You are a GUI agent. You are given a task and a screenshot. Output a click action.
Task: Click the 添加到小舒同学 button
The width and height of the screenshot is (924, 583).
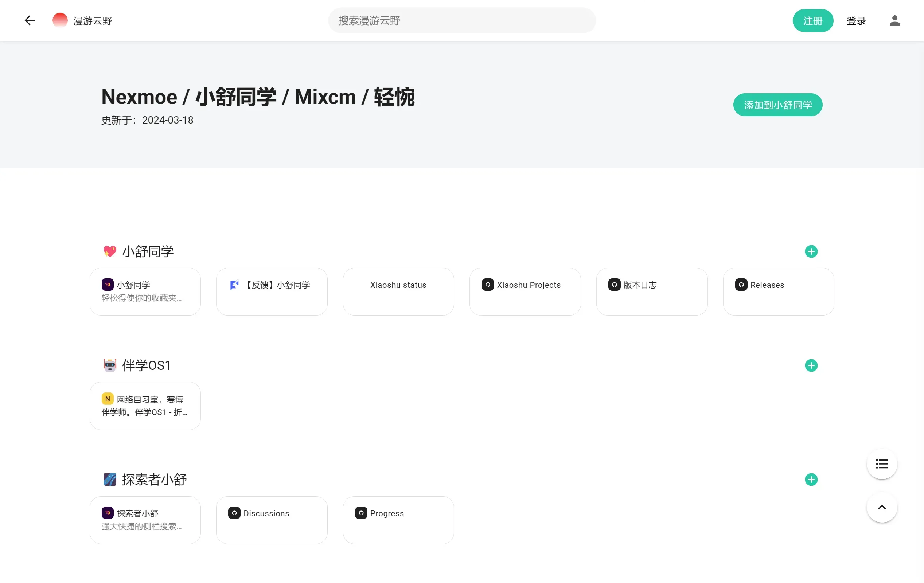point(778,104)
